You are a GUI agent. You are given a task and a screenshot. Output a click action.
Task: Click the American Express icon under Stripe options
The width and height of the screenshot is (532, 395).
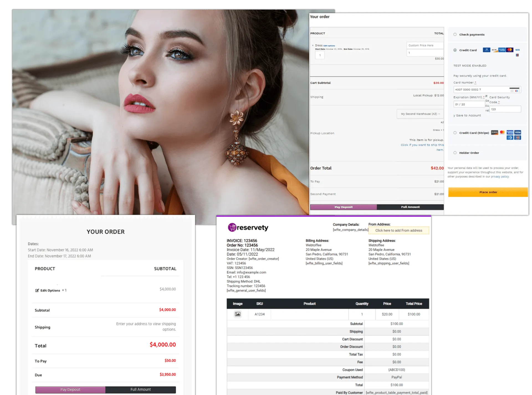click(x=510, y=132)
